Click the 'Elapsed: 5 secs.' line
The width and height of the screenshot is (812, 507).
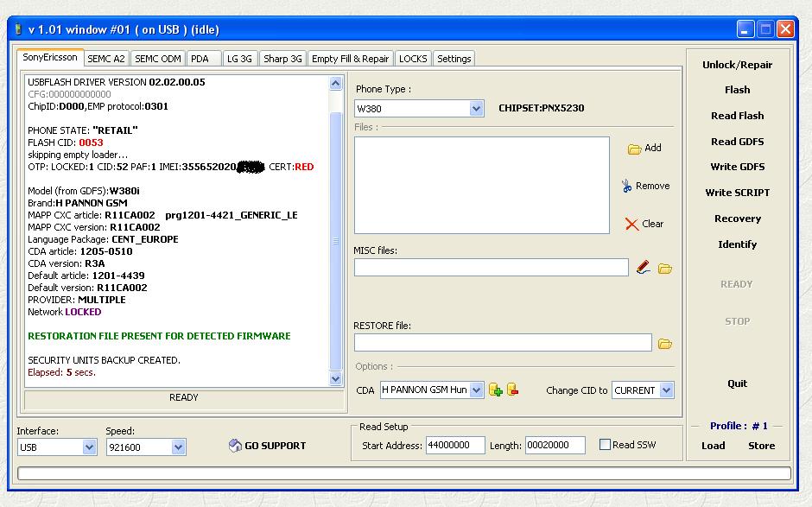click(61, 372)
